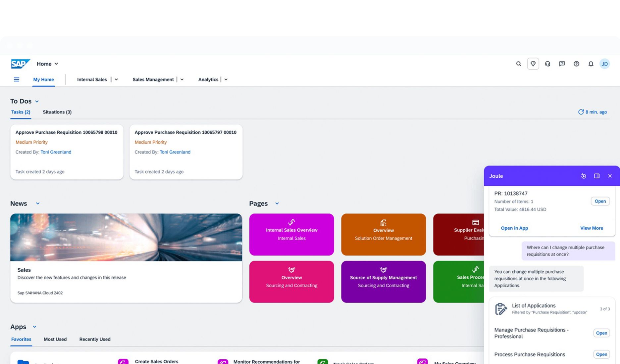Image resolution: width=620 pixels, height=364 pixels.
Task: Open Process Purchase Requisitions from Joule
Action: [x=601, y=354]
